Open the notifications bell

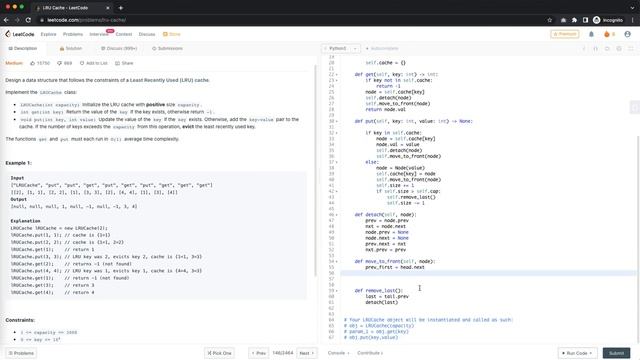591,34
